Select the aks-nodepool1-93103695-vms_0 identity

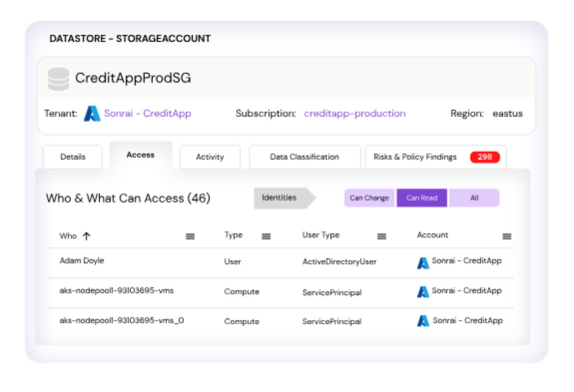pyautogui.click(x=122, y=320)
